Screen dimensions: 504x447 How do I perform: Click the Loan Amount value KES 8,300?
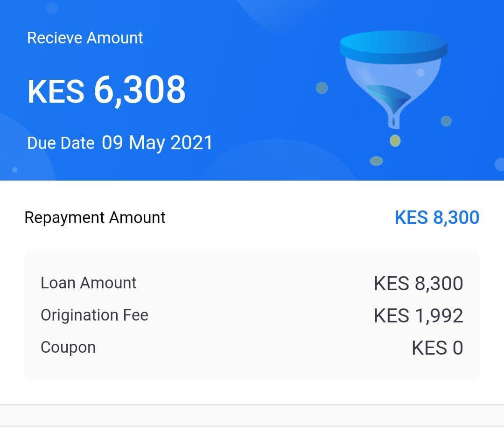coord(418,283)
